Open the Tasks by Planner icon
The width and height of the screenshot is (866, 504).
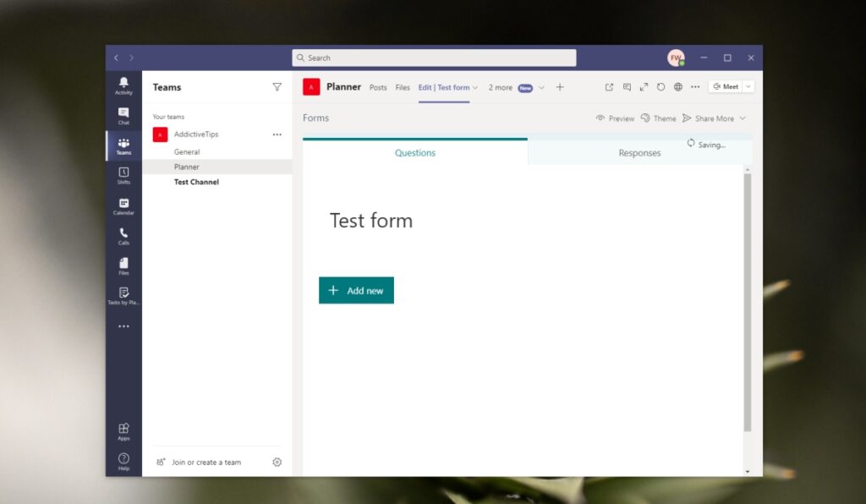coord(123,295)
